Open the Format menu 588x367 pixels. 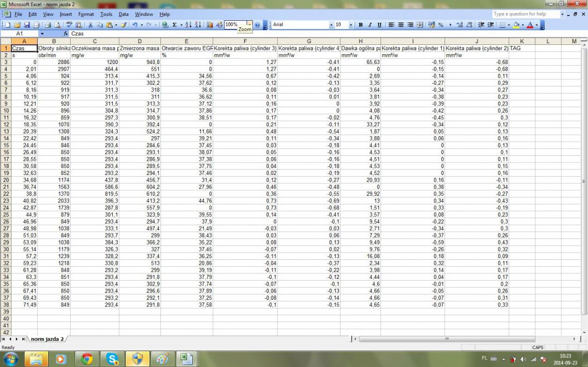86,14
